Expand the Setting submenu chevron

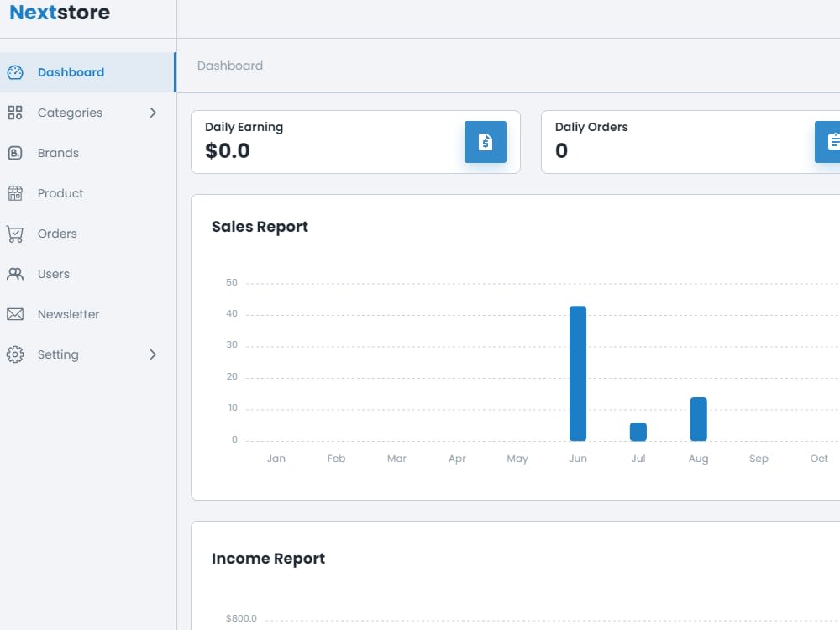pos(153,354)
